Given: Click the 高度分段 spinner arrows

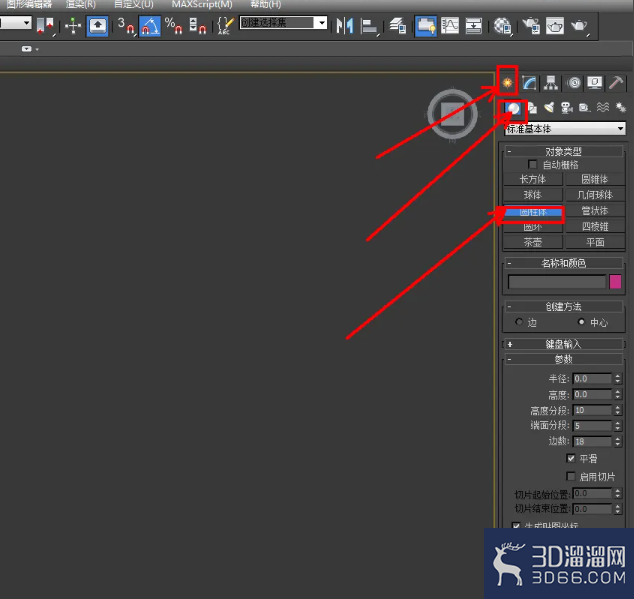Looking at the screenshot, I should click(617, 410).
